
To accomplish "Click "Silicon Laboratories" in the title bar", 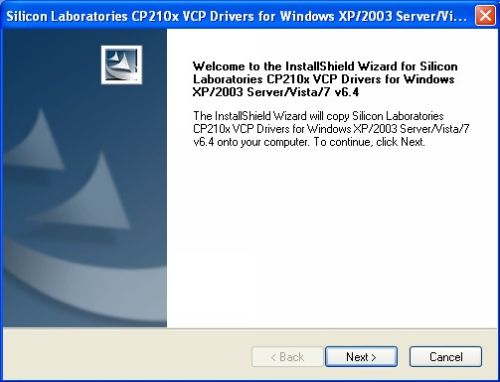I will (67, 16).
